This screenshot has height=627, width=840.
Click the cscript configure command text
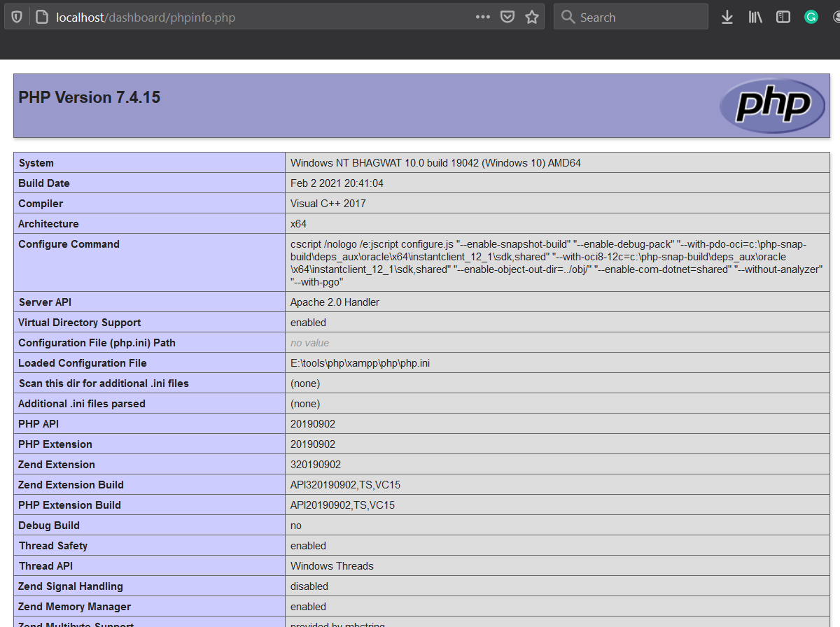556,263
